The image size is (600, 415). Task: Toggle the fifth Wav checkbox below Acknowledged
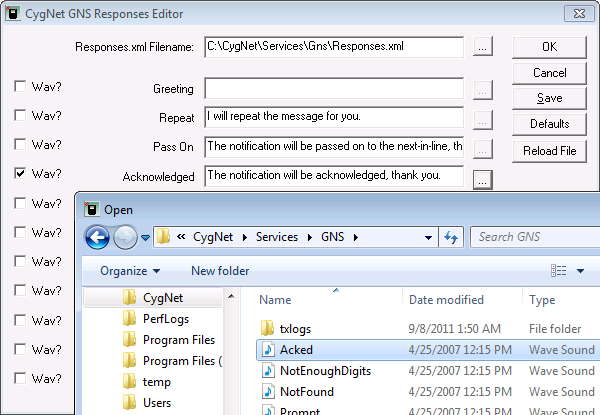pyautogui.click(x=20, y=203)
